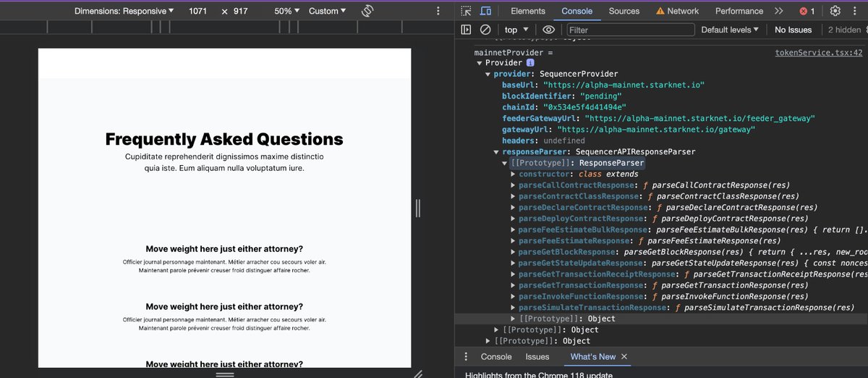Screen dimensions: 868x378
Task: Expand parseGetTransactionReceiptResponse entry
Action: pyautogui.click(x=514, y=274)
